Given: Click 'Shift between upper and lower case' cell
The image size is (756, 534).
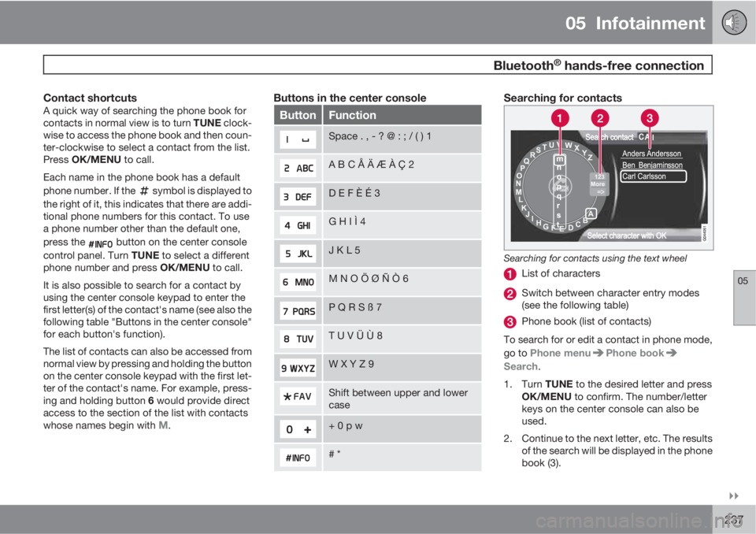Looking at the screenshot, I should click(402, 399).
